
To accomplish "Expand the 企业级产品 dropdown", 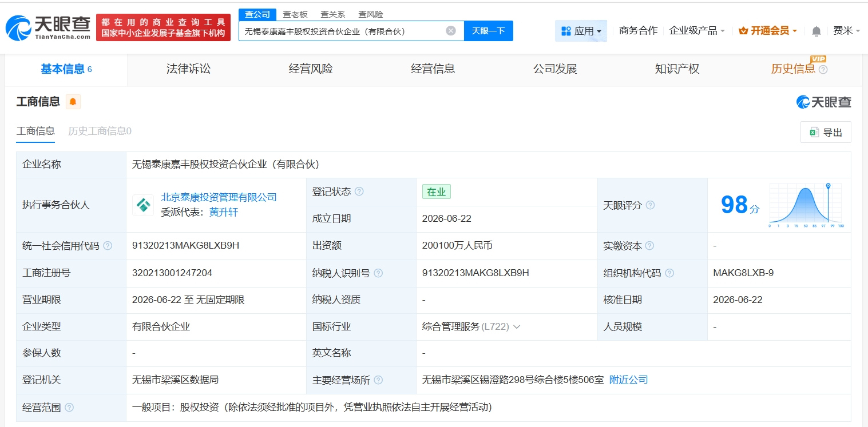I will (x=697, y=31).
